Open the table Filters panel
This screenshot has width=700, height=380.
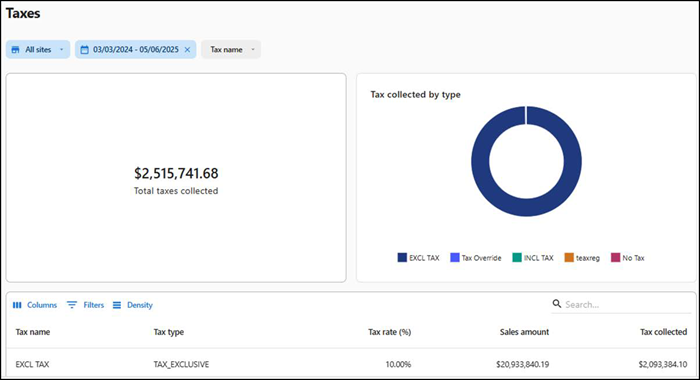[85, 305]
